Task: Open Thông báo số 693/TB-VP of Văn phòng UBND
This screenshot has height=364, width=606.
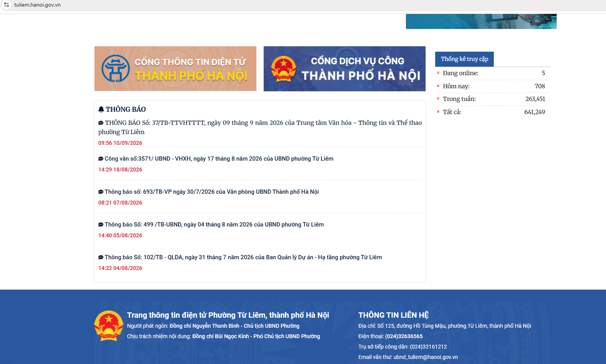Action: click(212, 192)
